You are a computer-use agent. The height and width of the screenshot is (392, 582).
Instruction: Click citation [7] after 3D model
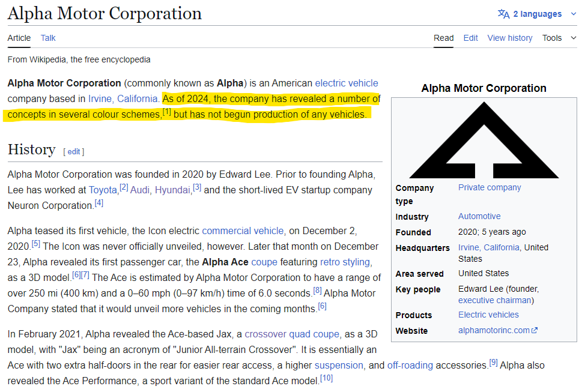tap(85, 275)
